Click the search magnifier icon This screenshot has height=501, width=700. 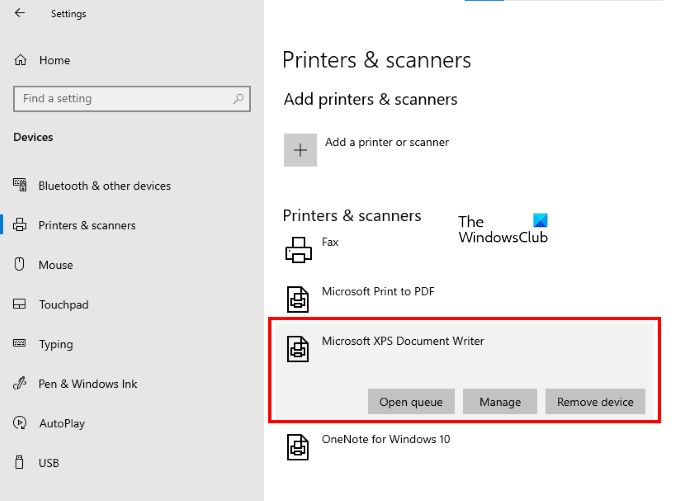click(x=238, y=99)
